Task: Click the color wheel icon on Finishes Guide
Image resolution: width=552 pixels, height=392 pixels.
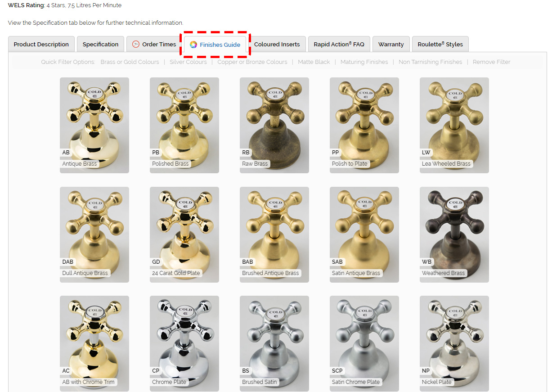Action: point(193,45)
